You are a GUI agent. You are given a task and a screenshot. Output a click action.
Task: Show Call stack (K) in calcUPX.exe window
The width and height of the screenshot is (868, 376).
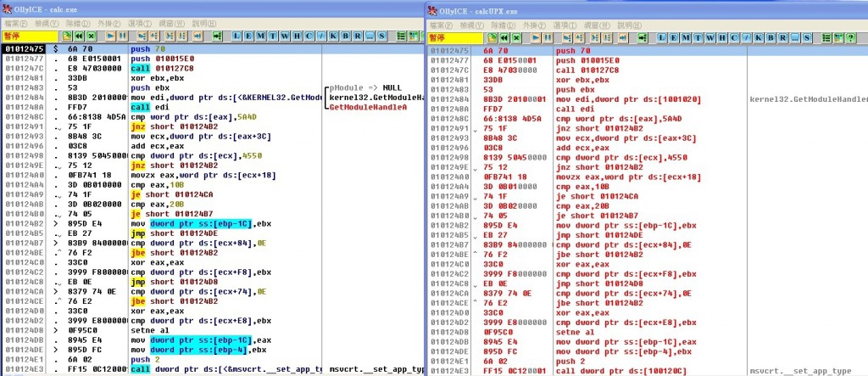click(x=758, y=37)
